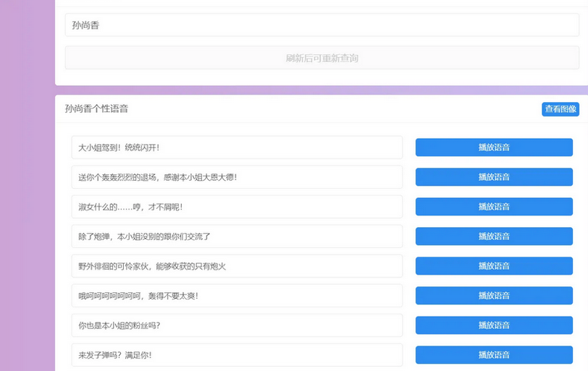Select the text field 除了炮弹，本小姐没别的跟你们交流了

(237, 236)
